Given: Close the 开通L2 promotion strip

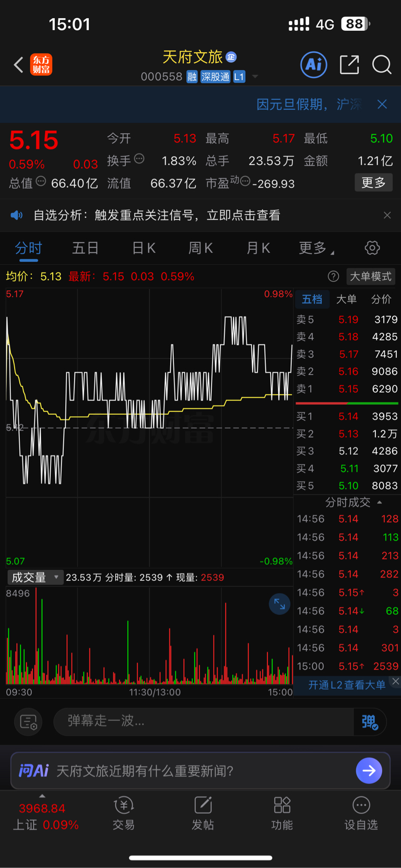Looking at the screenshot, I should (396, 681).
